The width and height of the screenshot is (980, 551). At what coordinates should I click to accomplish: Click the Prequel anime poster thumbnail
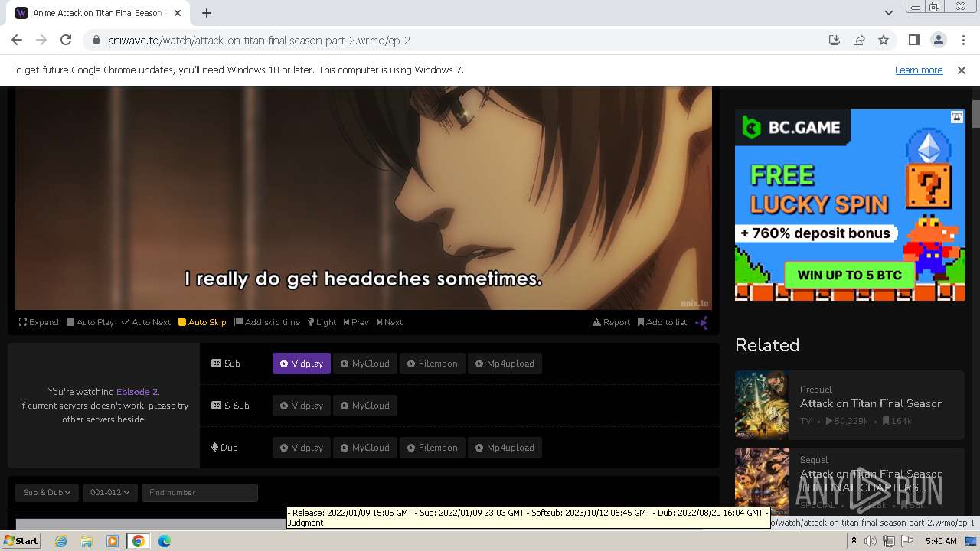(762, 404)
